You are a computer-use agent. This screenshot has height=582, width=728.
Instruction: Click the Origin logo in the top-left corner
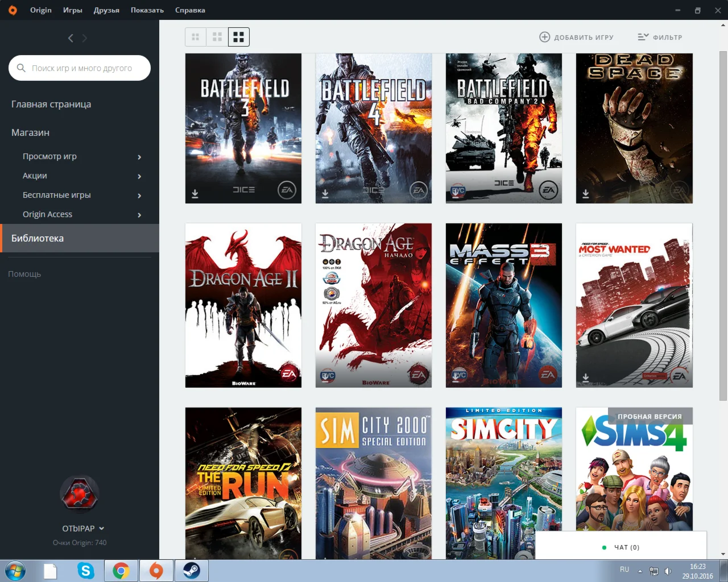(x=12, y=10)
